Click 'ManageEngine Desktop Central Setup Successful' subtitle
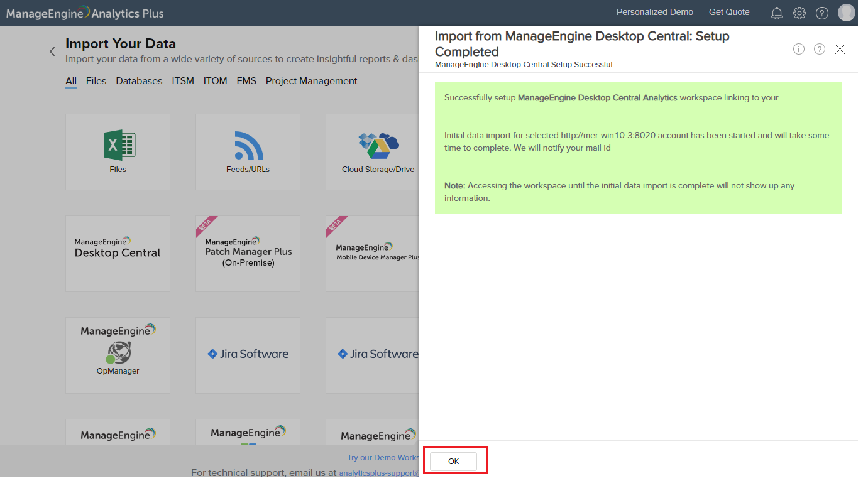 click(524, 65)
